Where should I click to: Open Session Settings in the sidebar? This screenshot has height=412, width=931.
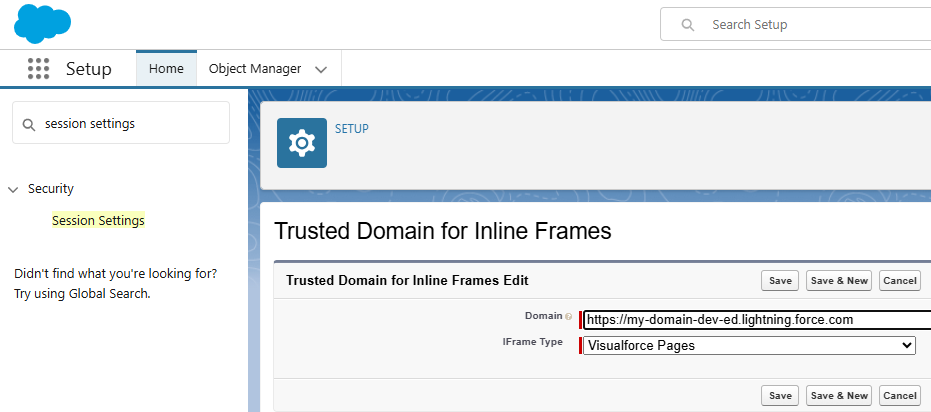click(x=98, y=220)
